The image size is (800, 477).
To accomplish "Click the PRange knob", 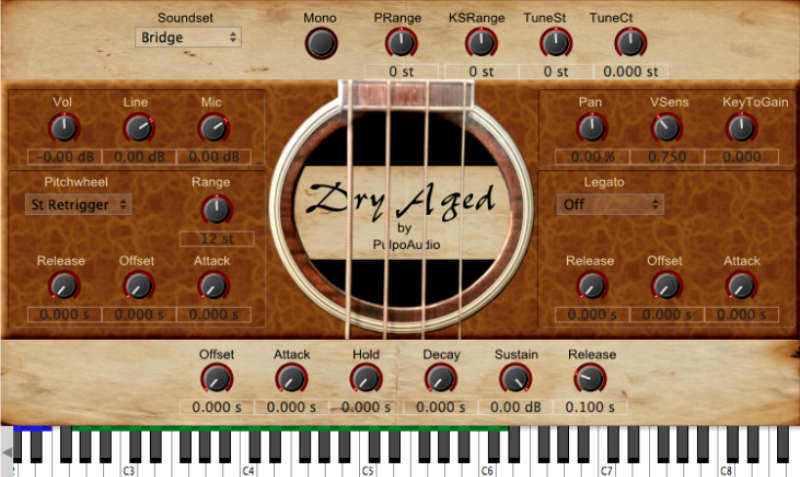I will [x=400, y=43].
